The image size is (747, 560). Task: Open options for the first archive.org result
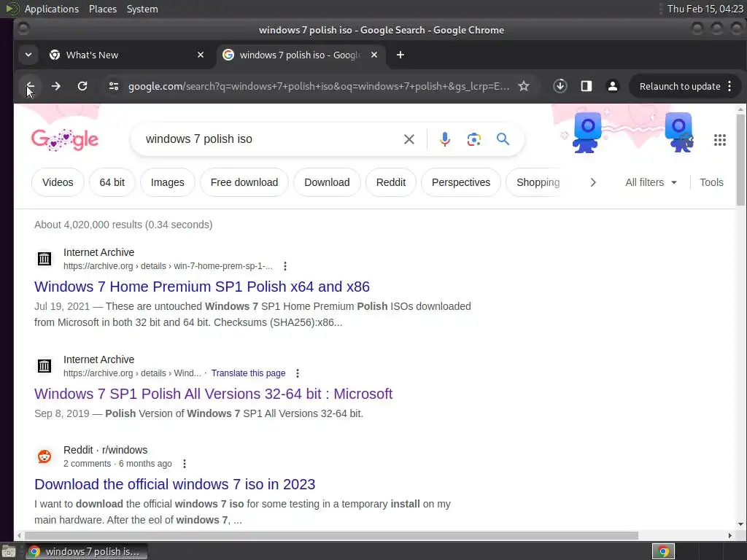(285, 266)
